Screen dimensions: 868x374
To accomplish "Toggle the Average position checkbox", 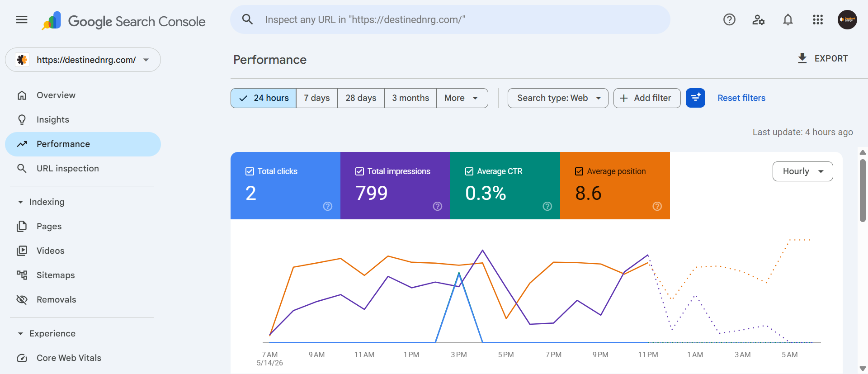I will point(579,171).
